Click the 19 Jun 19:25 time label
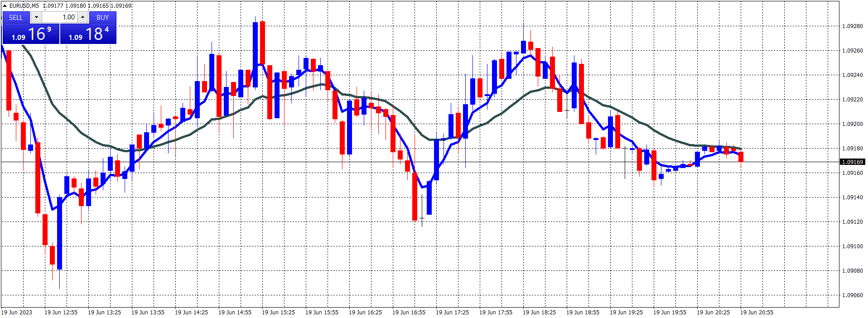Image resolution: width=868 pixels, height=318 pixels. point(626,313)
